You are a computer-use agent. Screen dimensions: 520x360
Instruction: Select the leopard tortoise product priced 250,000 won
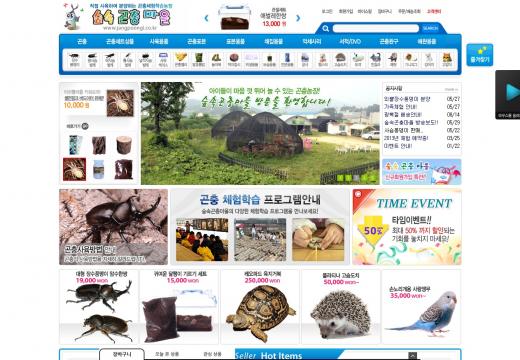[260, 307]
